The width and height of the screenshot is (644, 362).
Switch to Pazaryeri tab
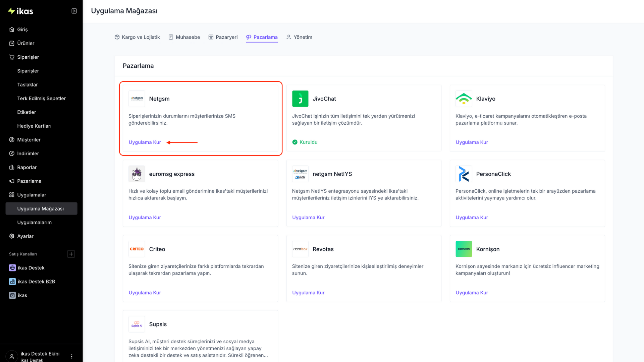(x=223, y=37)
